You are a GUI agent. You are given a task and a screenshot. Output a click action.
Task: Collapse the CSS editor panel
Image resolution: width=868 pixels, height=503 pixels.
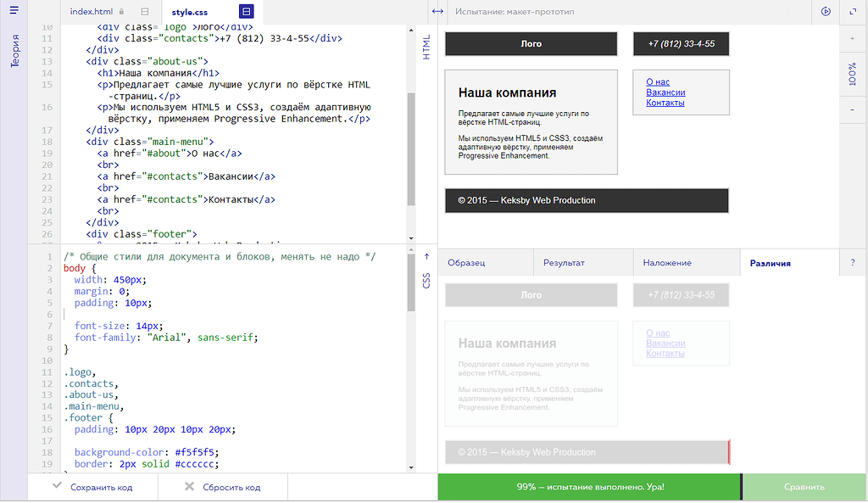point(426,270)
